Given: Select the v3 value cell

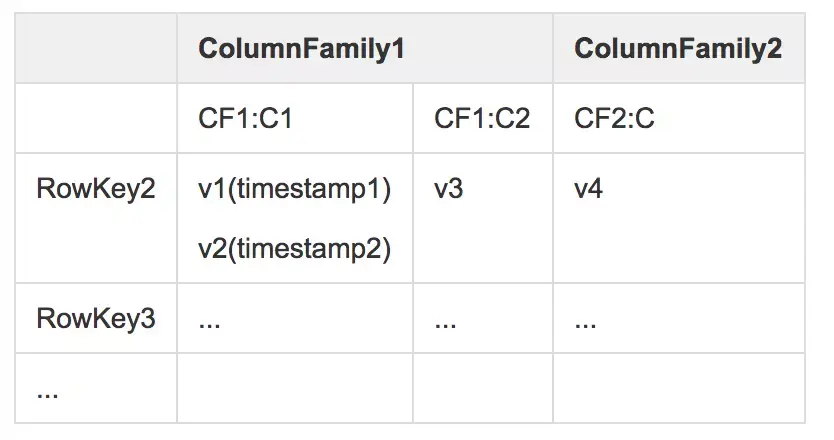Looking at the screenshot, I should pyautogui.click(x=448, y=189).
